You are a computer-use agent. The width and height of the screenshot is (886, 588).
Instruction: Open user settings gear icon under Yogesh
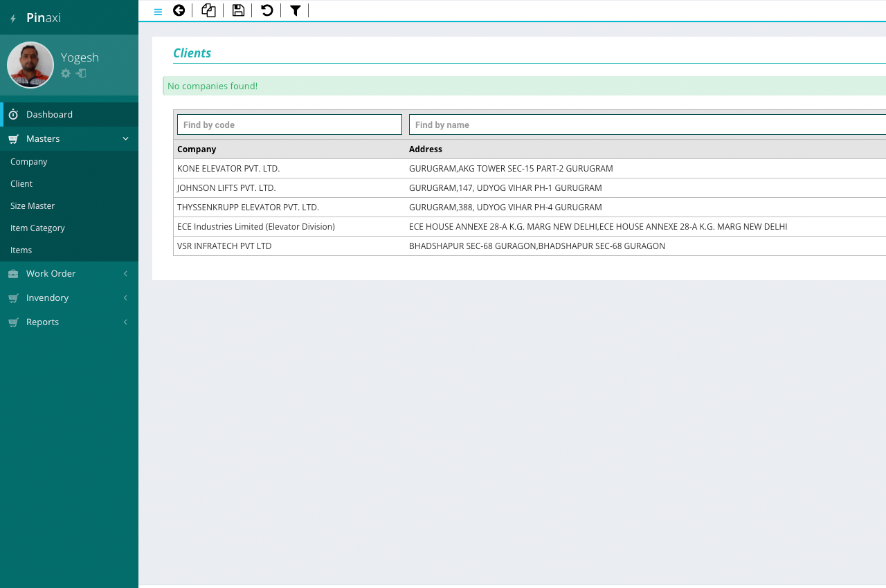[x=66, y=73]
